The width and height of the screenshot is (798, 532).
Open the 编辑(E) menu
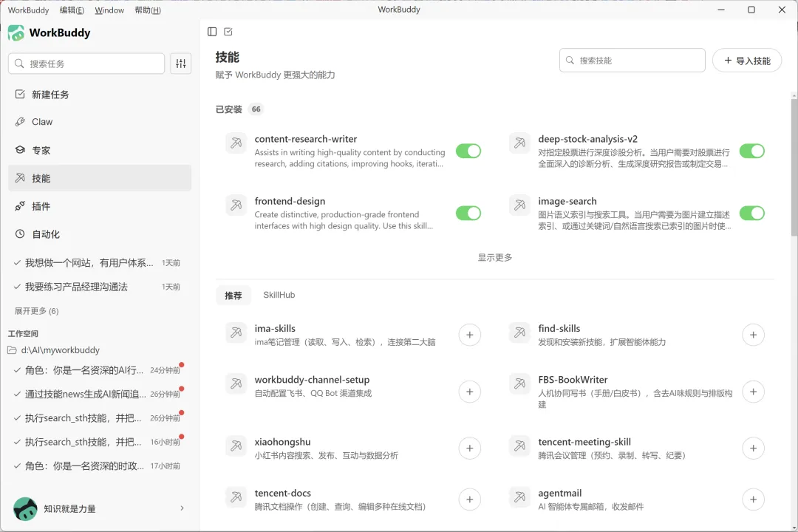click(x=72, y=10)
